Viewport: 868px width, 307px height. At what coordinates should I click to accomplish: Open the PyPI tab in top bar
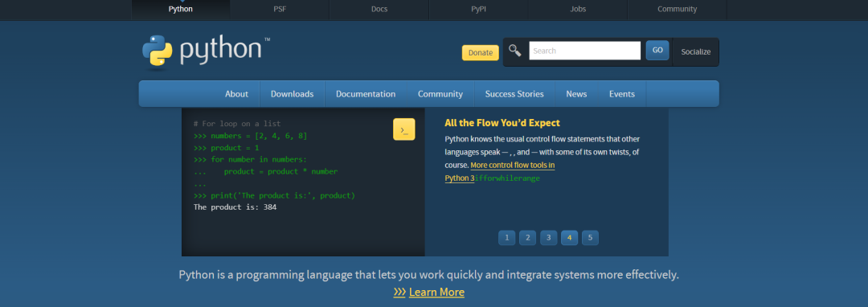coord(478,10)
